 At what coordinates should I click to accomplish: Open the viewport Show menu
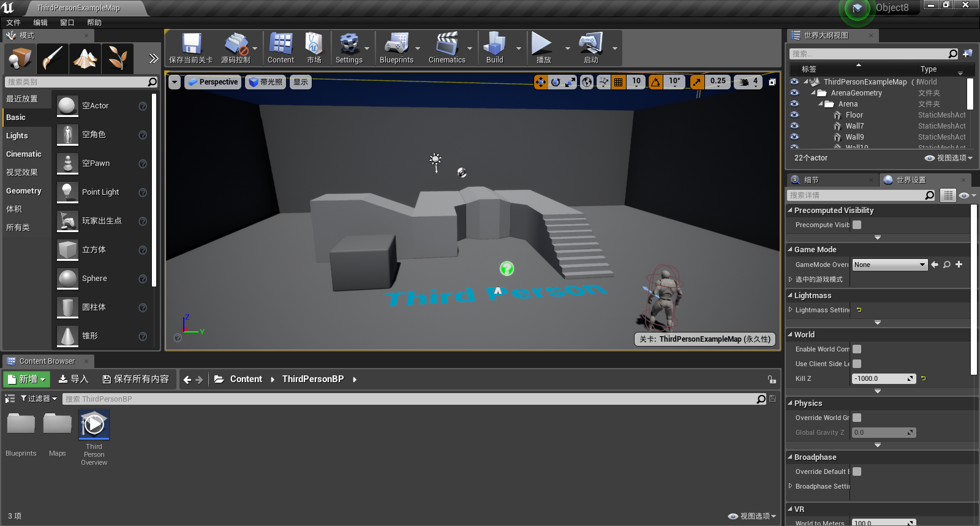coord(300,82)
